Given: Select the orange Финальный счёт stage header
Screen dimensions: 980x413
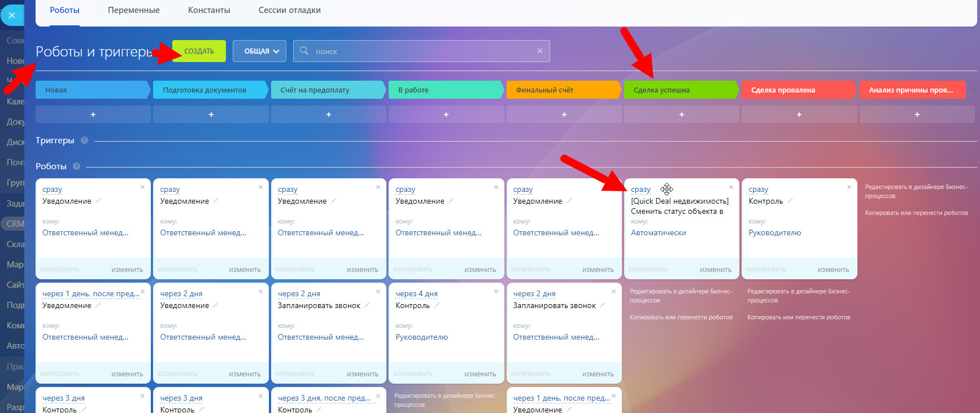Looking at the screenshot, I should [563, 90].
